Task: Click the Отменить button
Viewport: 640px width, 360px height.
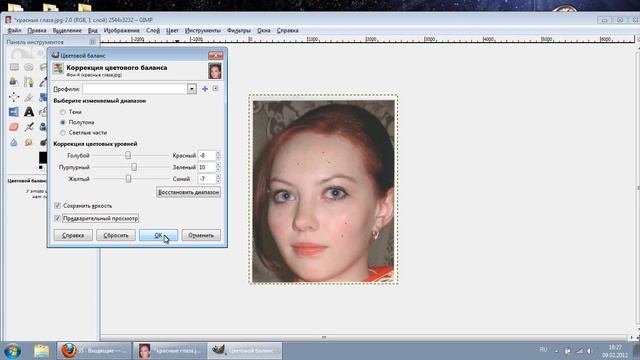Action: [x=201, y=236]
